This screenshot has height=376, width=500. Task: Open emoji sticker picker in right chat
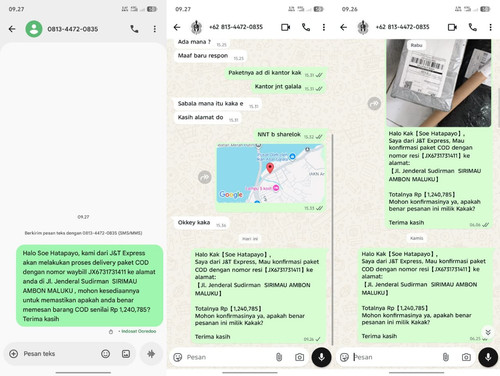[344, 357]
